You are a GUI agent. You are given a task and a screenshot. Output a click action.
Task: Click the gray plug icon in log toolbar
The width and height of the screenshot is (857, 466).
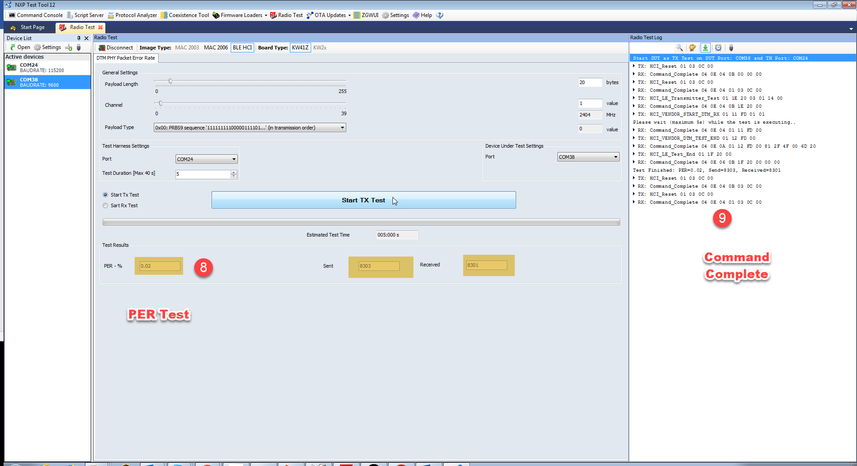[731, 48]
